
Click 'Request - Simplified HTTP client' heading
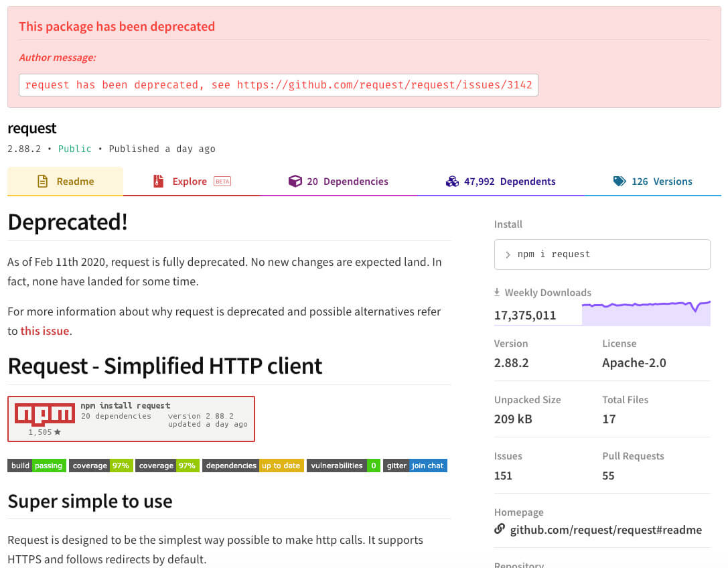(165, 366)
